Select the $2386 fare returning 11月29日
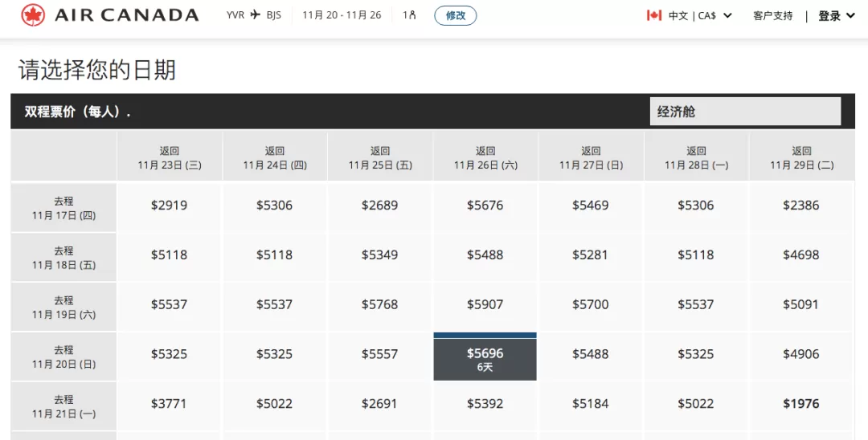This screenshot has width=868, height=440. (801, 206)
